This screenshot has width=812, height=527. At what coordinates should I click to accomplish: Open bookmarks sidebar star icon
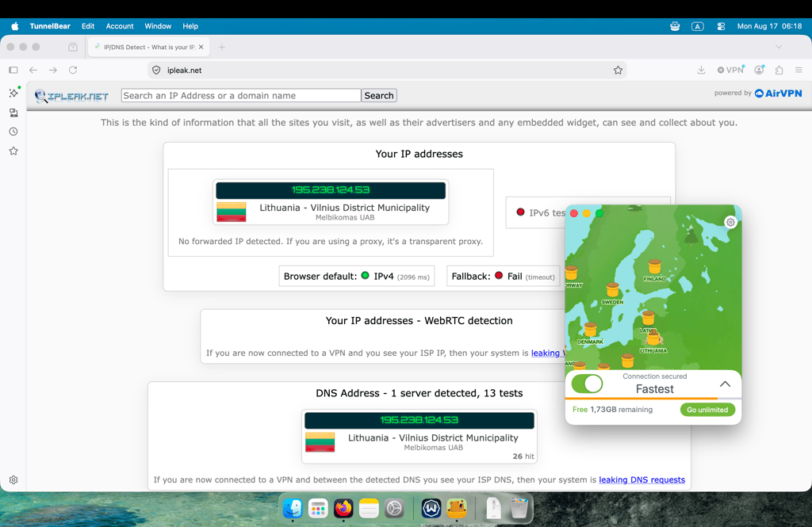(13, 151)
